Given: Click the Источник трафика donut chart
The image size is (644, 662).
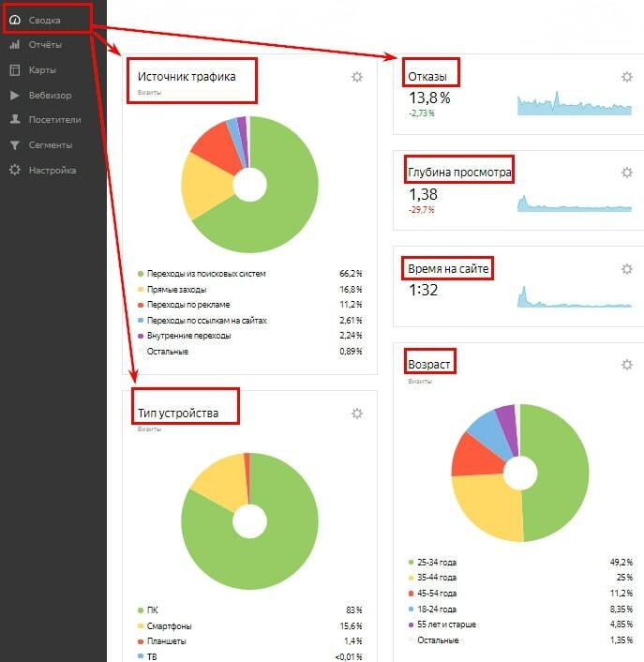Looking at the screenshot, I should pyautogui.click(x=250, y=185).
